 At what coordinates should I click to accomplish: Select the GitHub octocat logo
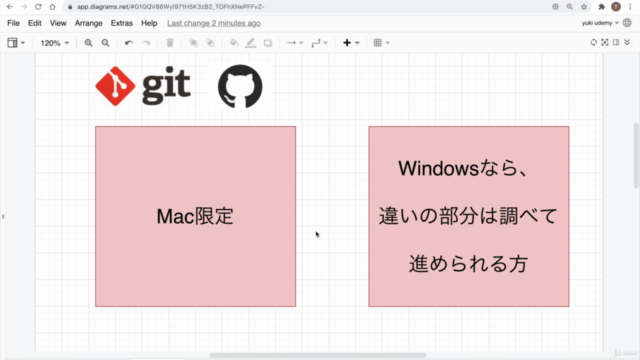click(x=240, y=86)
